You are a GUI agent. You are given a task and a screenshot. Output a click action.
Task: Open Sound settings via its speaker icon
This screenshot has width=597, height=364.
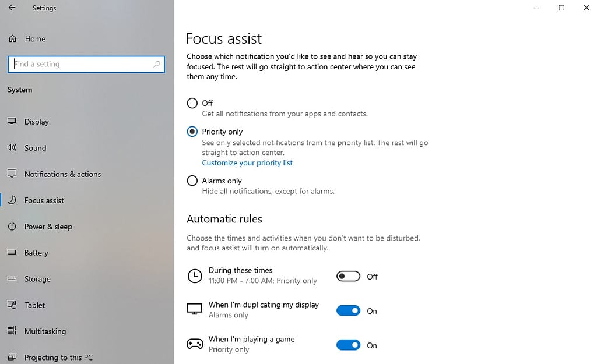(12, 148)
